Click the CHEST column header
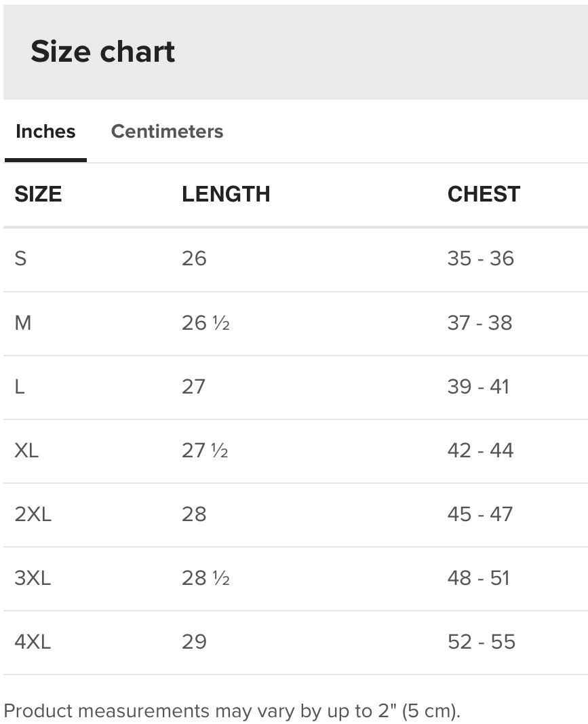The image size is (588, 724). 484,194
